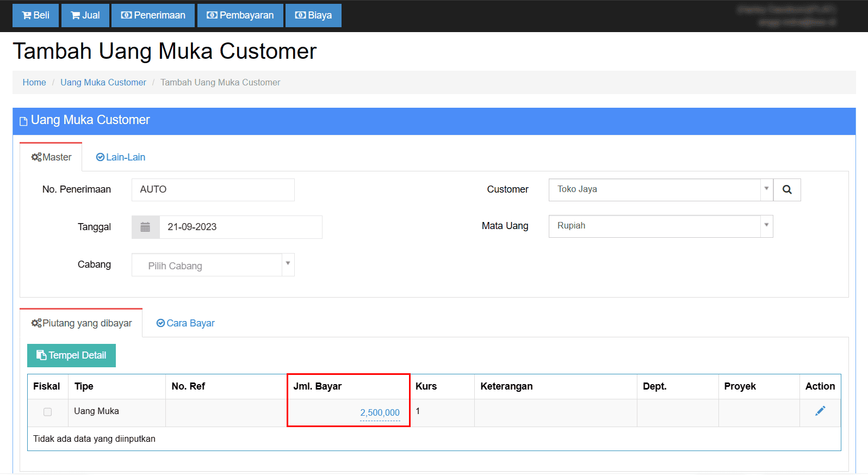Expand the Customer Toko Jaya dropdown

click(661, 190)
